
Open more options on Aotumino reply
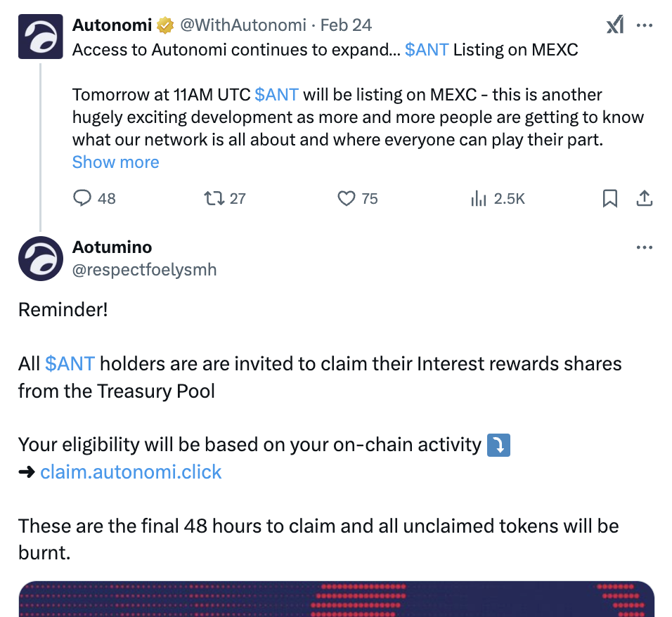point(644,247)
